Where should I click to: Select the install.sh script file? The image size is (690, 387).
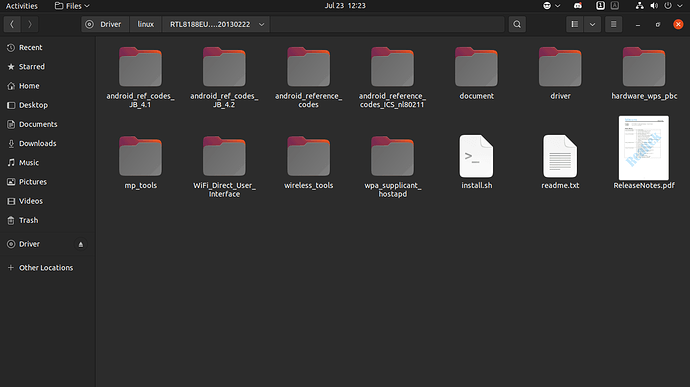[x=477, y=162]
